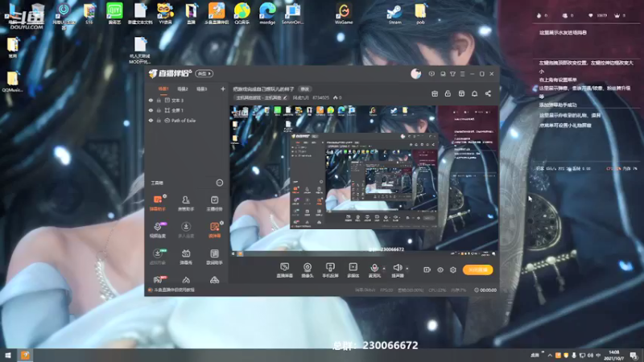Click the gift box icon in header
Image resolution: width=644 pixels, height=362 pixels.
coord(435,93)
